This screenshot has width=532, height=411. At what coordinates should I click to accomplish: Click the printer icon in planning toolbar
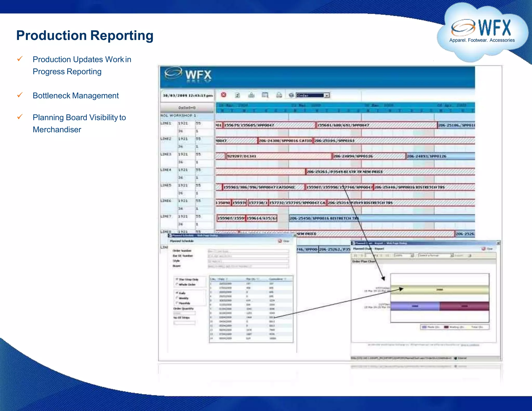(279, 95)
